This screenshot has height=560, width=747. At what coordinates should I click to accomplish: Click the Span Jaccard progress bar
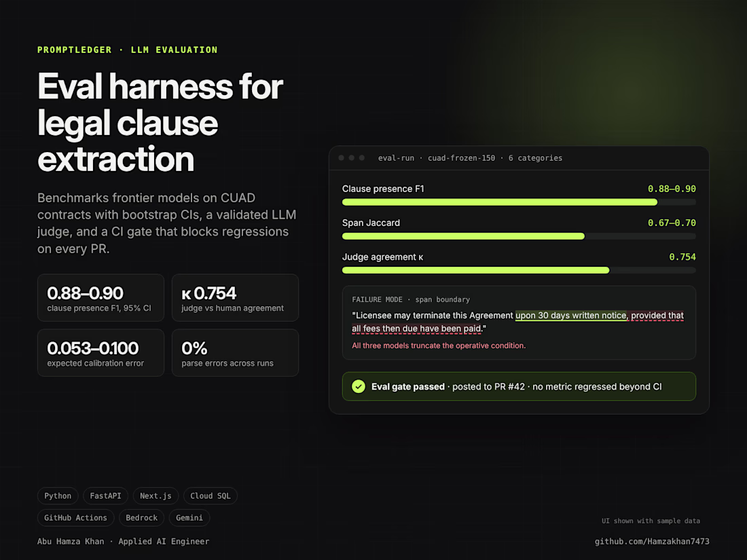click(519, 236)
